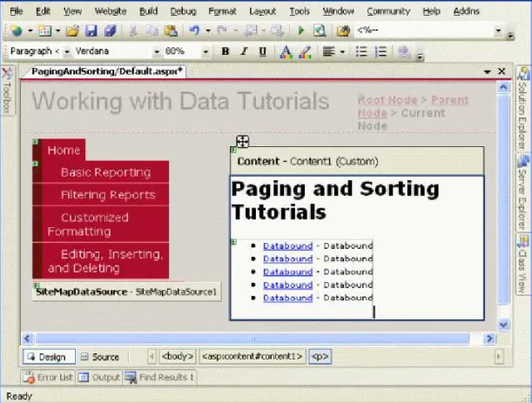Viewport: 532px width, 403px height.
Task: Open the File menu
Action: (17, 11)
